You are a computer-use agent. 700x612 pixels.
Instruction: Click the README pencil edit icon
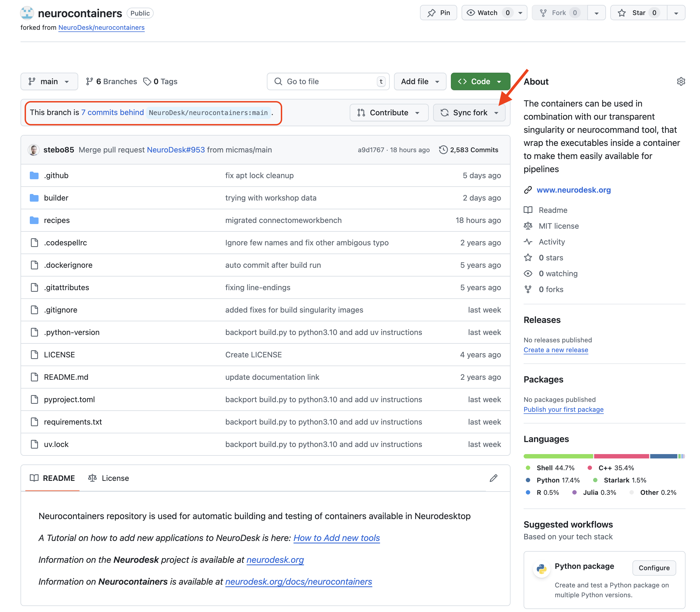[x=493, y=478]
